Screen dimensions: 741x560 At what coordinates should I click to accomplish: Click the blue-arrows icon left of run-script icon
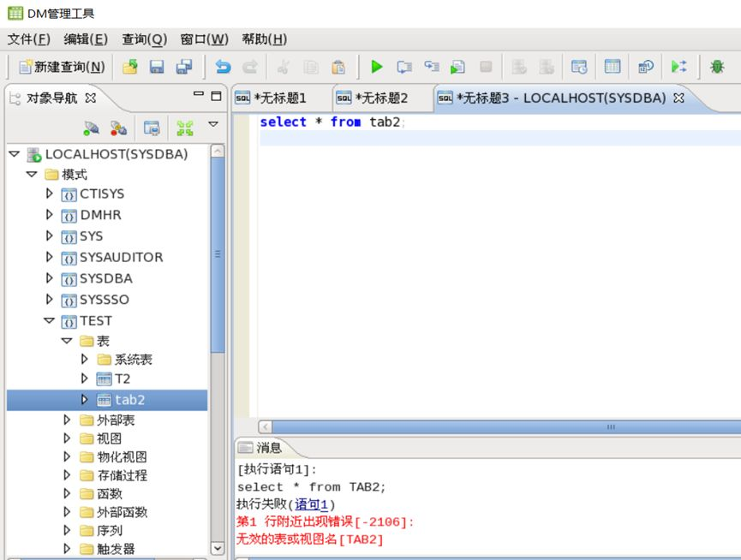(431, 67)
